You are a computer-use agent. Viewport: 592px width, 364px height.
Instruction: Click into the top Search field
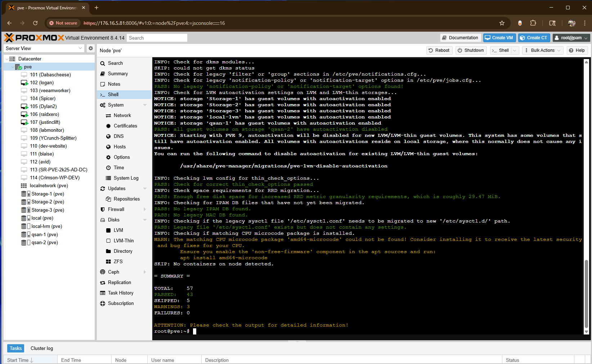pyautogui.click(x=157, y=38)
